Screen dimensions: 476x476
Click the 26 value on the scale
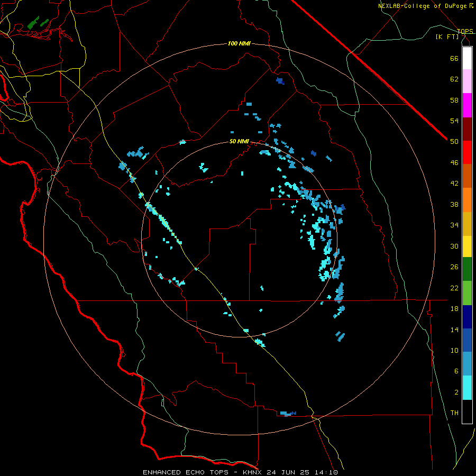454,267
